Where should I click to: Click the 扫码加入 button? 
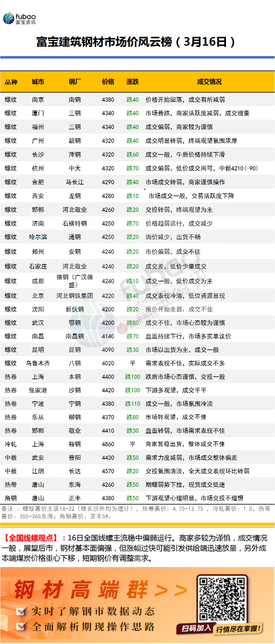(196, 628)
